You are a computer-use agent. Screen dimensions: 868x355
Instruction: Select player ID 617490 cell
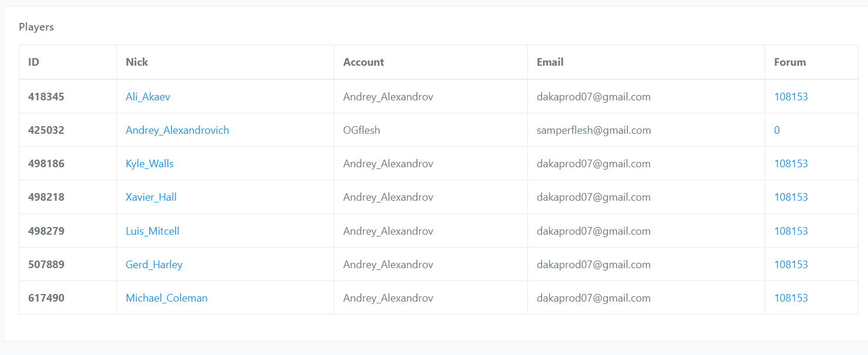click(46, 298)
